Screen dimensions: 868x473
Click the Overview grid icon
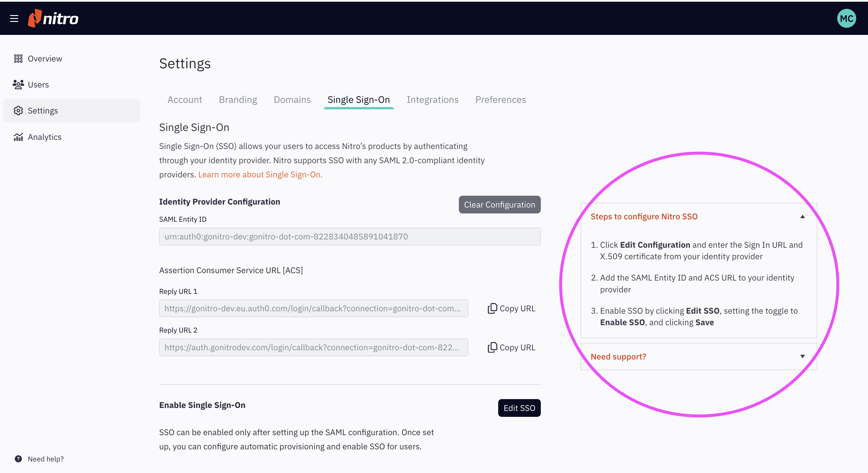pyautogui.click(x=18, y=59)
